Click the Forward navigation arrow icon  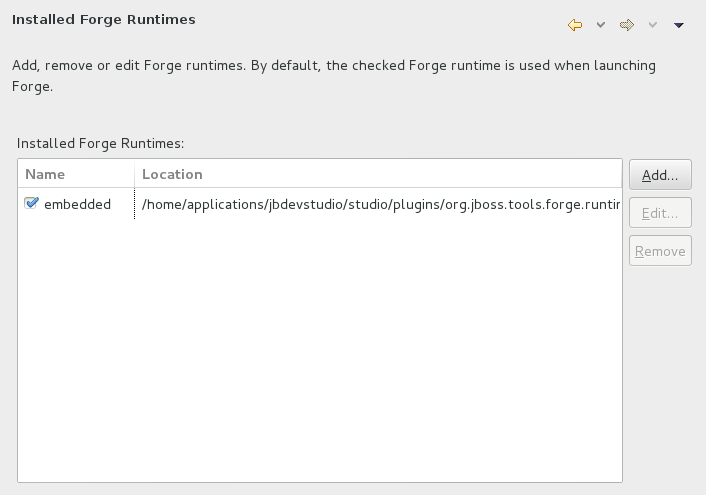[x=627, y=25]
